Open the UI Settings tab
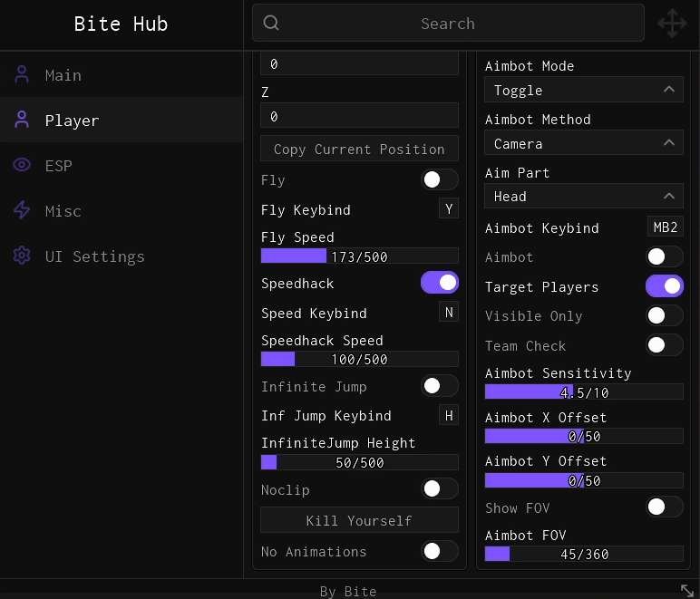 (94, 256)
